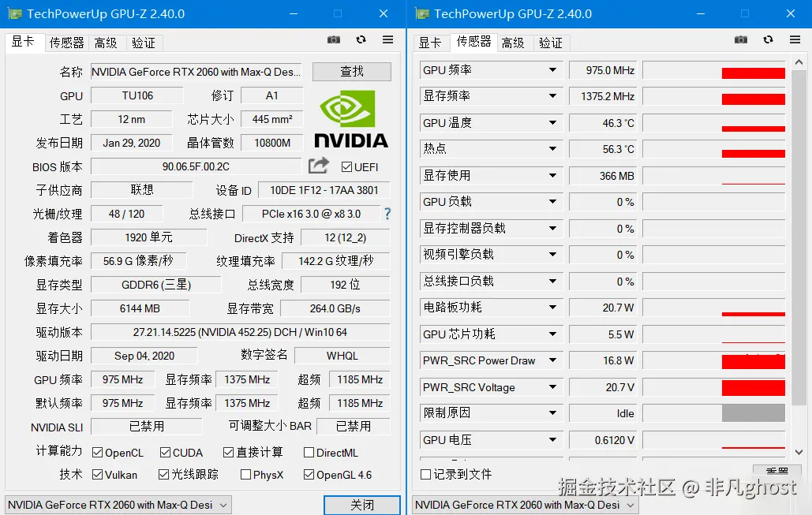Click refresh icon in right sensors window
The image size is (812, 515).
pyautogui.click(x=768, y=40)
